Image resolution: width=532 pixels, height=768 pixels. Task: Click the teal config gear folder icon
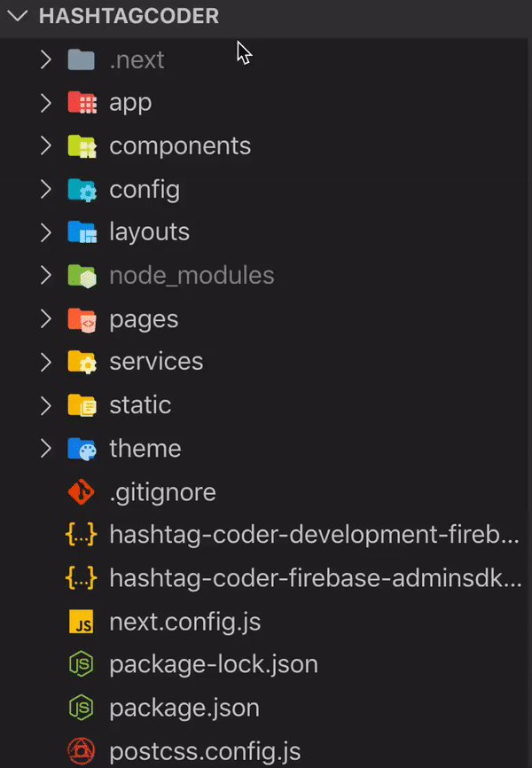[x=82, y=190]
